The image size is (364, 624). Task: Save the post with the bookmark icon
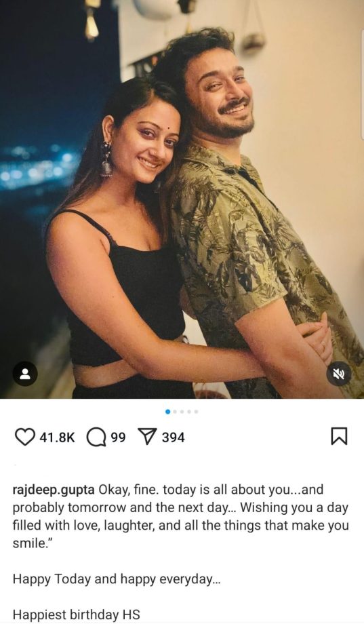point(339,436)
